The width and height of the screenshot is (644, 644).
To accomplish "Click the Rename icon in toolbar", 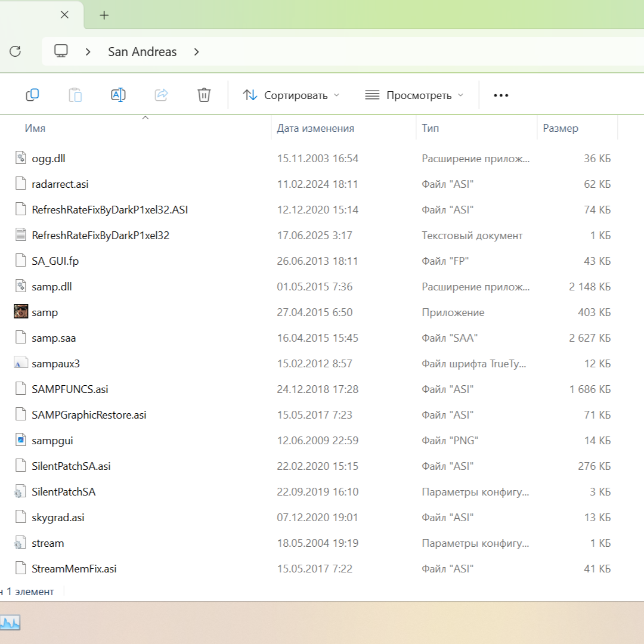I will click(x=118, y=95).
